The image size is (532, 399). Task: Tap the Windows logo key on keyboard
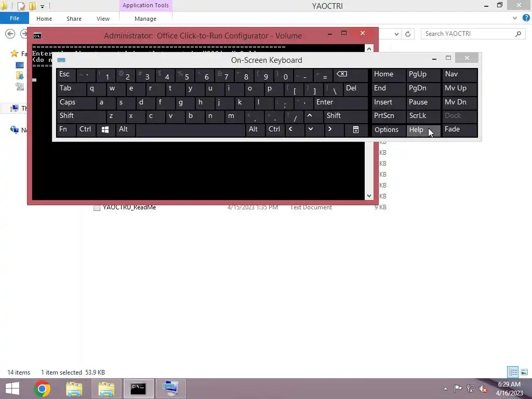[x=105, y=130]
